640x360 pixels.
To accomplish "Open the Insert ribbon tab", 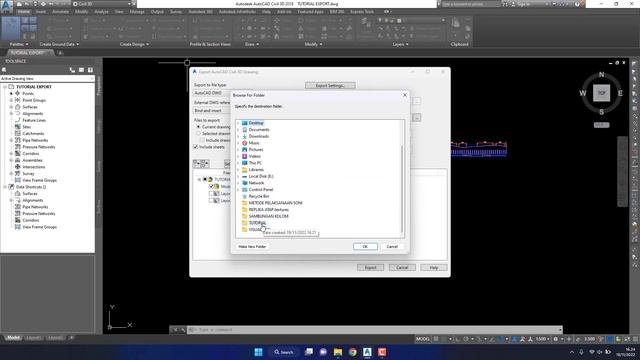I will tap(41, 11).
